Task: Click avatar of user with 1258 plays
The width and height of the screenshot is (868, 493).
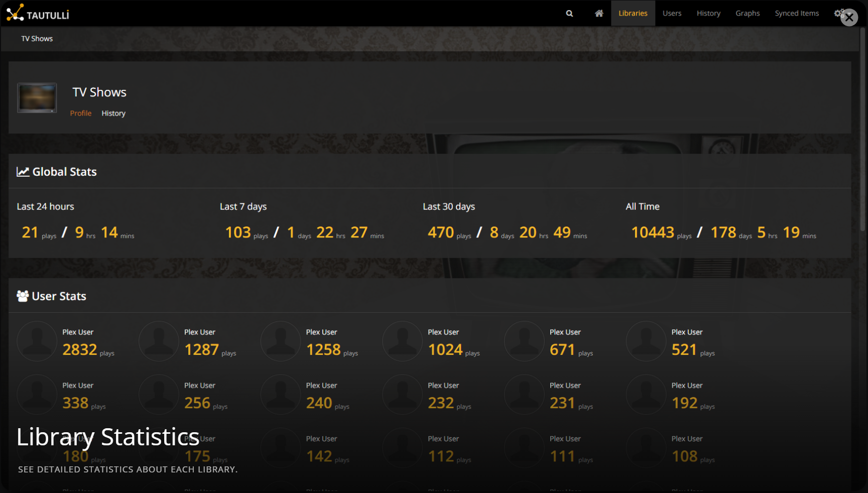Action: click(x=281, y=341)
